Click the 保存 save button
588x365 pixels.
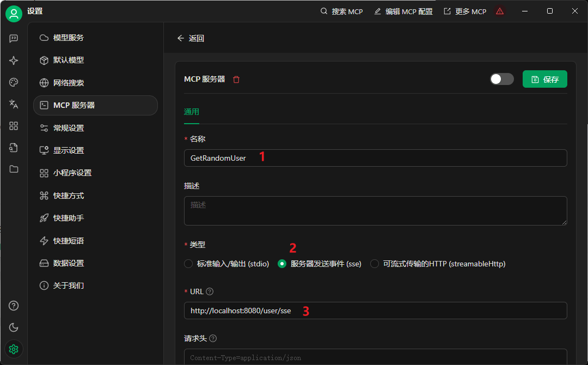544,79
